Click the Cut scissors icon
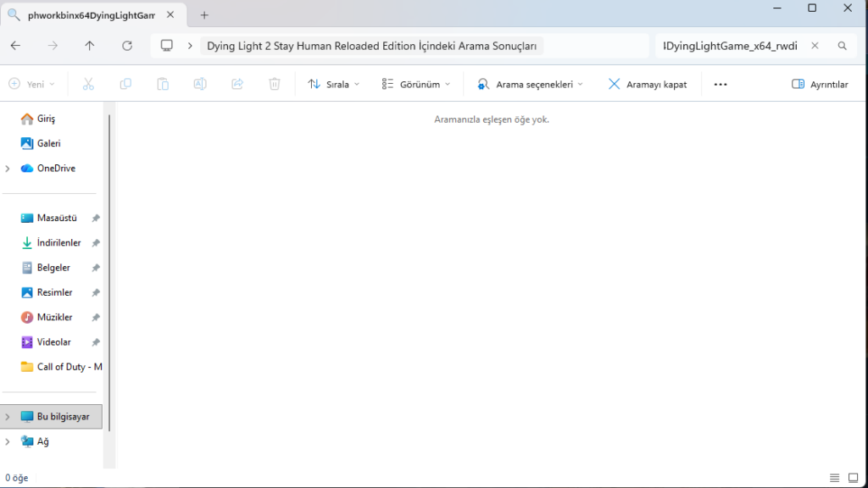 tap(88, 84)
